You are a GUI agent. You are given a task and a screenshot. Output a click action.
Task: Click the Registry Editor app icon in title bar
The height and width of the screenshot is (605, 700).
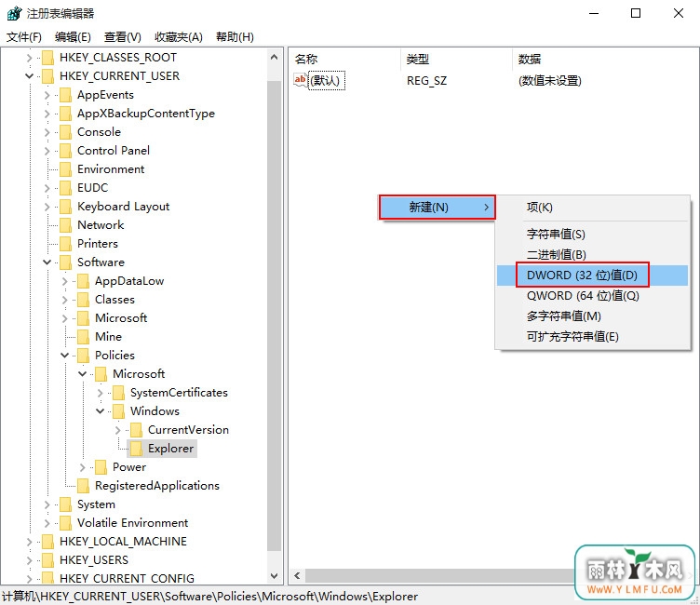[14, 13]
